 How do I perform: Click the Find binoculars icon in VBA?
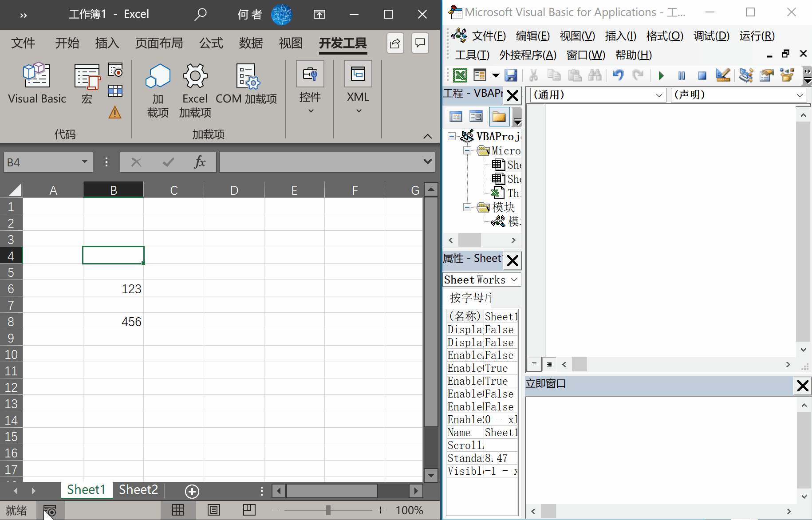pos(595,75)
